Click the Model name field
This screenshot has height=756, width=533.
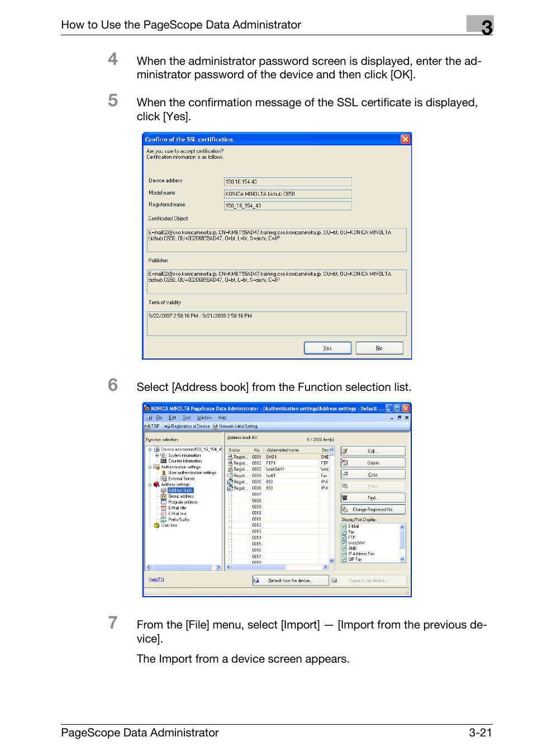[x=288, y=194]
